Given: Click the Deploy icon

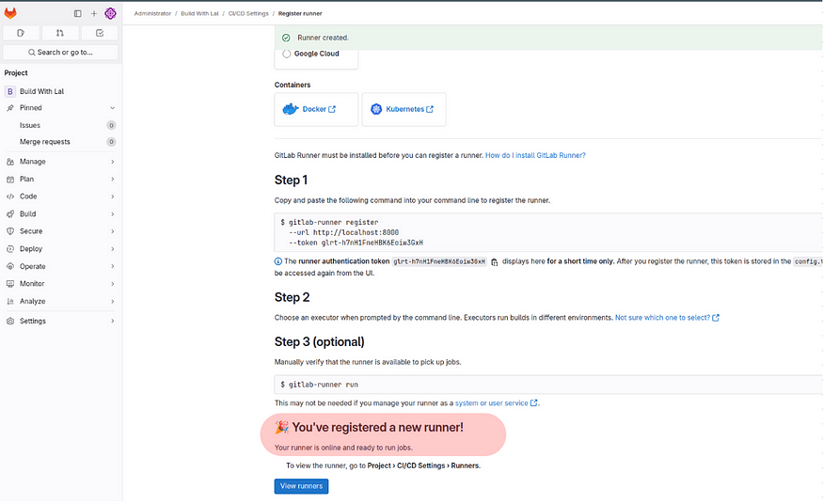Looking at the screenshot, I should pyautogui.click(x=10, y=249).
